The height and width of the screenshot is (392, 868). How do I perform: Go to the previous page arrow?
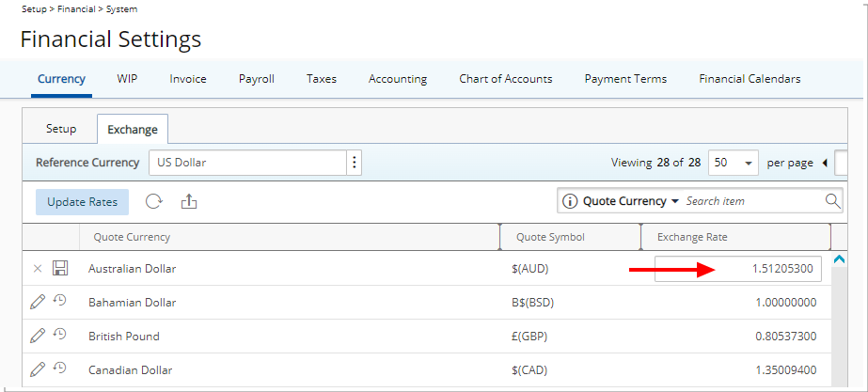point(824,163)
